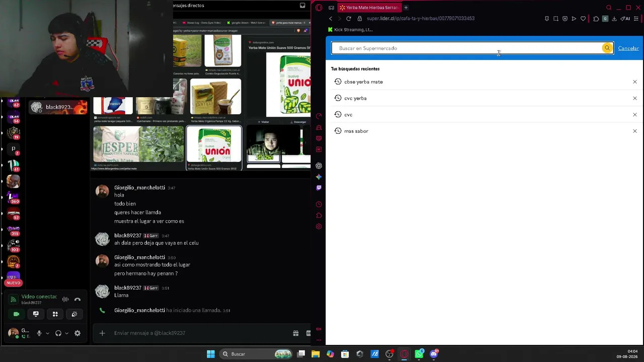Expand Discord microphone input options arrow
The height and width of the screenshot is (362, 644).
click(x=47, y=333)
